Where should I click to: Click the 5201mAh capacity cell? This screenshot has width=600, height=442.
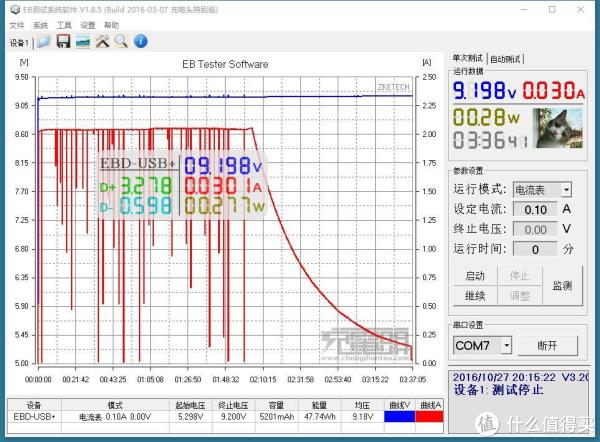pyautogui.click(x=276, y=416)
